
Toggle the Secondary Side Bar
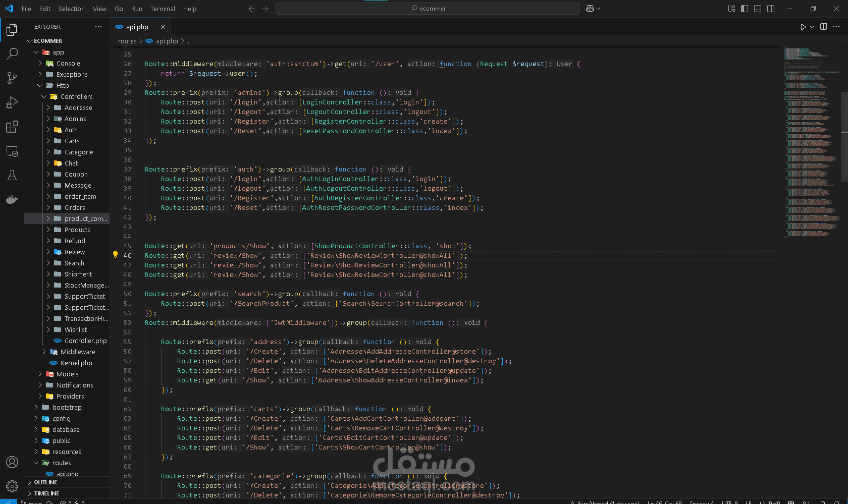[771, 9]
